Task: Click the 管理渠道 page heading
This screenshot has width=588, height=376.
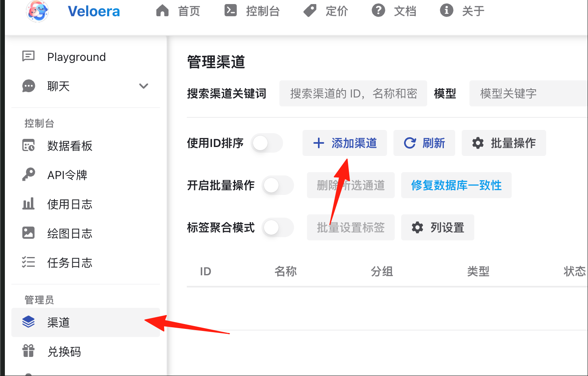Action: tap(216, 62)
